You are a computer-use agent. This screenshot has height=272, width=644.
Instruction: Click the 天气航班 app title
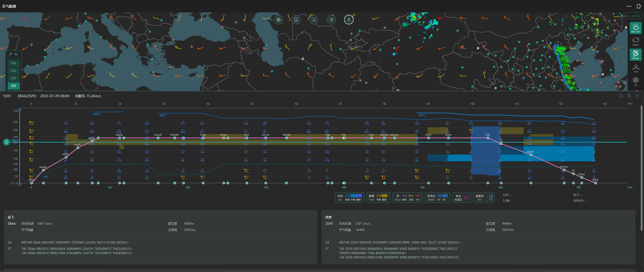tap(9, 6)
